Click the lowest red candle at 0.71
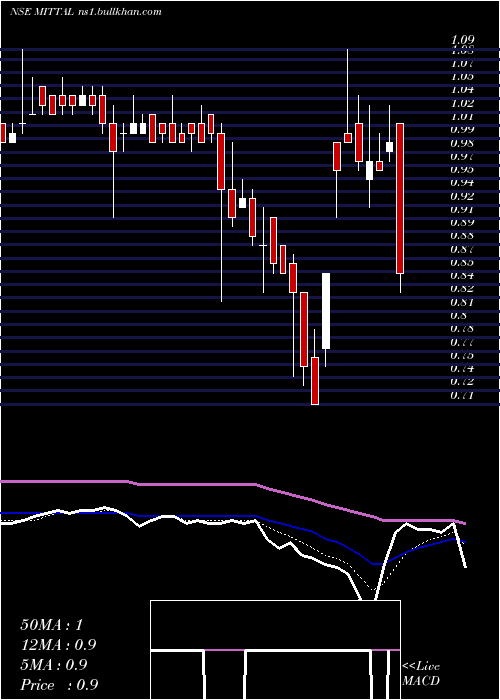 point(315,381)
